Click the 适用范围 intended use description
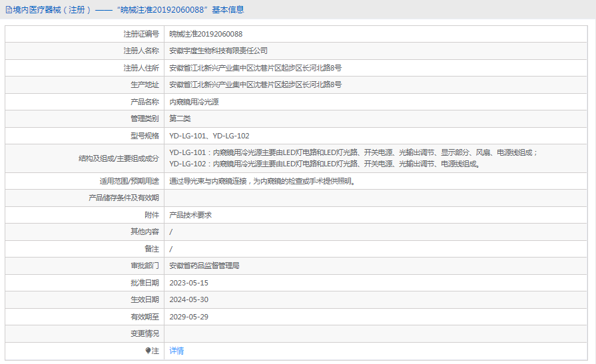The height and width of the screenshot is (364, 596). (x=261, y=181)
